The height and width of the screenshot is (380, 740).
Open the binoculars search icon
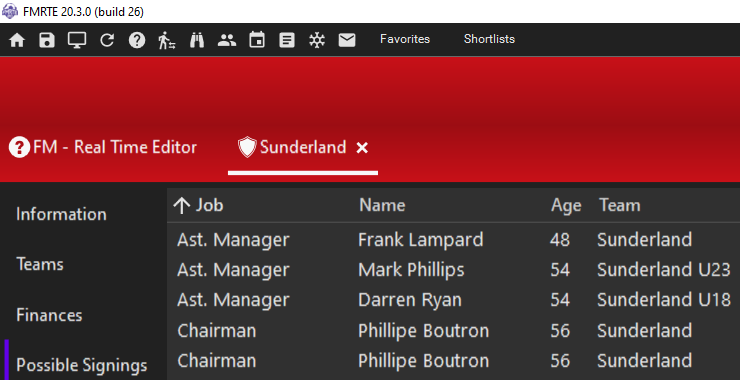point(197,40)
